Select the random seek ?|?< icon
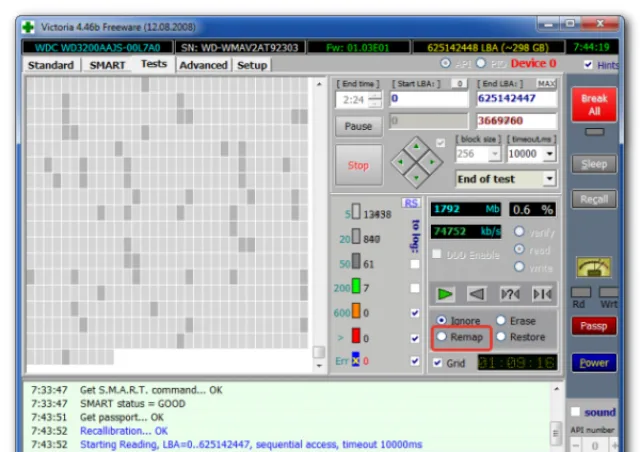640x452 pixels. [510, 294]
